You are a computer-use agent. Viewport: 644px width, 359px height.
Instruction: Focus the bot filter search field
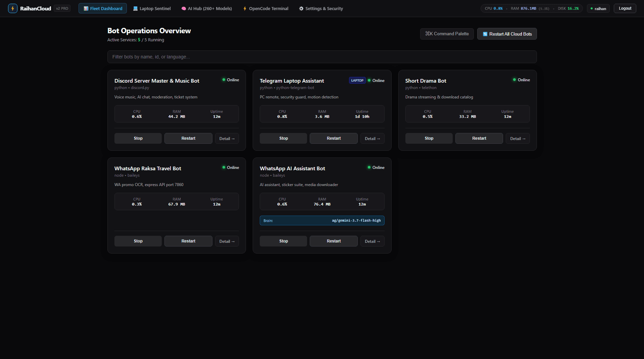click(x=322, y=57)
